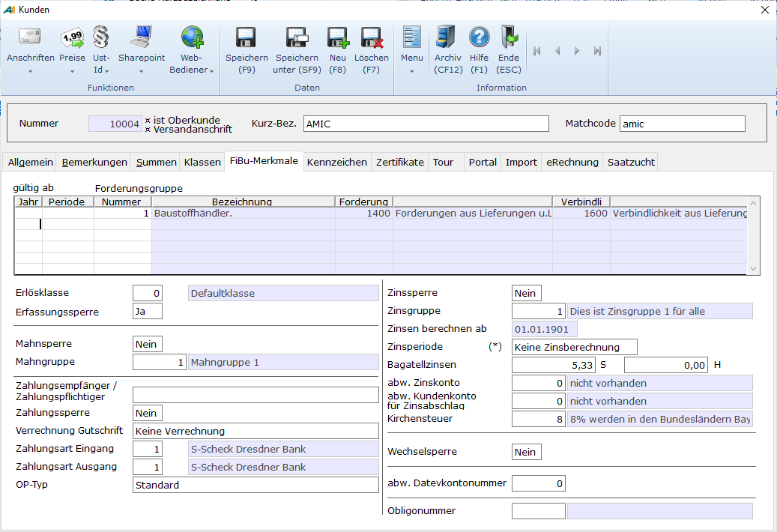Click the Bagatellzinsen H field 0,00
This screenshot has width=777, height=532.
(x=666, y=365)
